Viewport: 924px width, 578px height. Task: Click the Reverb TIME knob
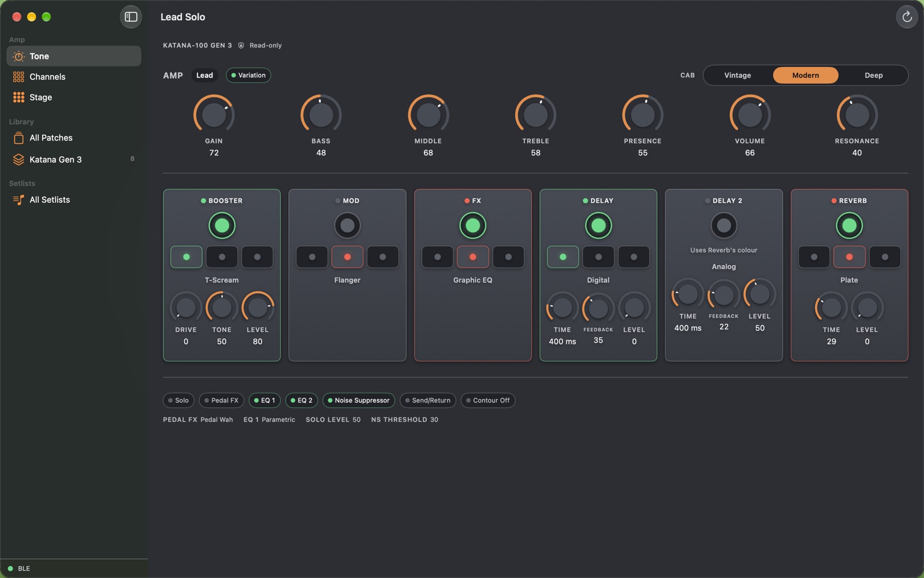831,308
